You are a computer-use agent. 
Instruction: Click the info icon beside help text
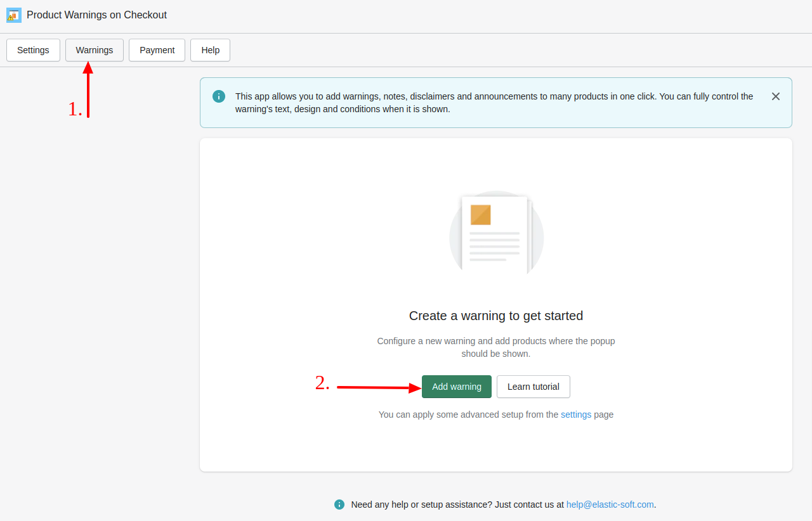click(x=339, y=505)
